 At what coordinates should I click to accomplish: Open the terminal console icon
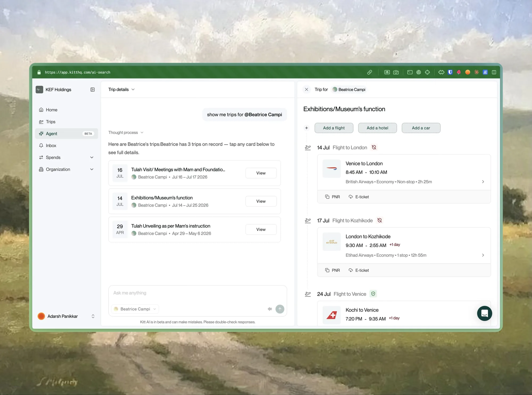(410, 72)
